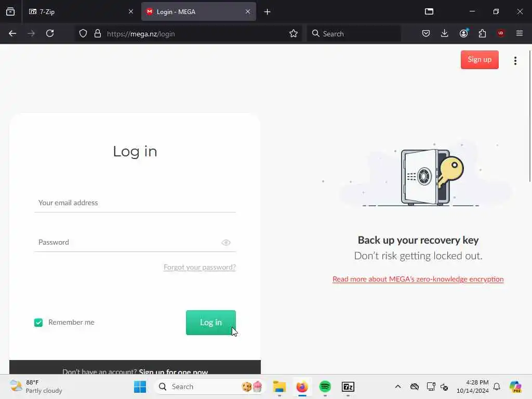Open the clock showing 4:28 PM

(473, 387)
